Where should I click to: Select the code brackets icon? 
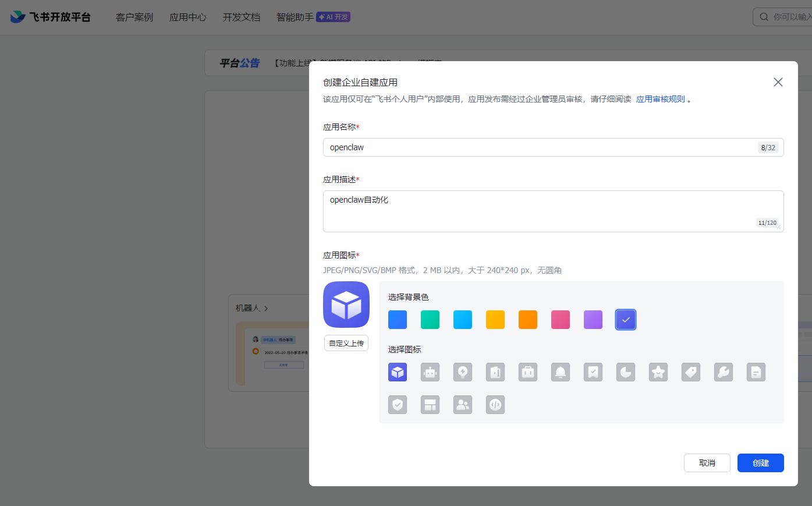(x=495, y=405)
